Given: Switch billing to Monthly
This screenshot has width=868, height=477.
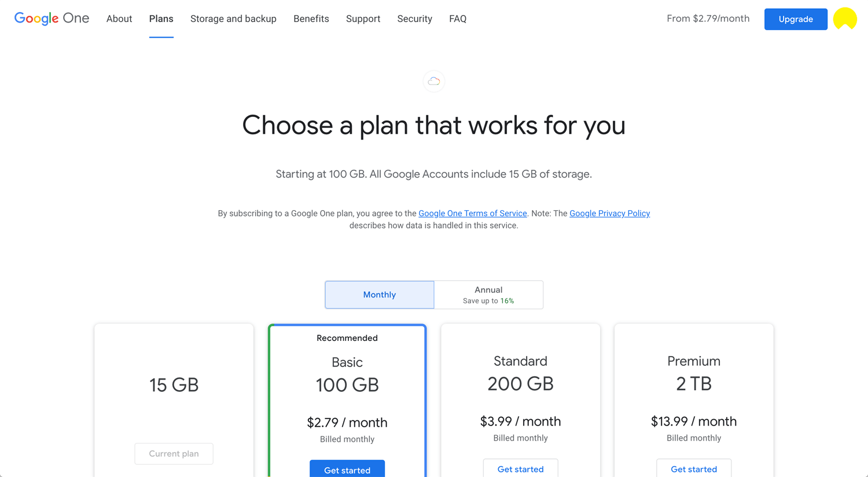Looking at the screenshot, I should (x=380, y=295).
